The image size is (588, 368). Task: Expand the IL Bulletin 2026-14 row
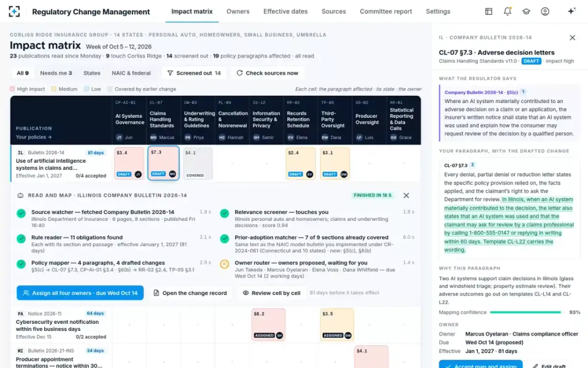pos(61,164)
